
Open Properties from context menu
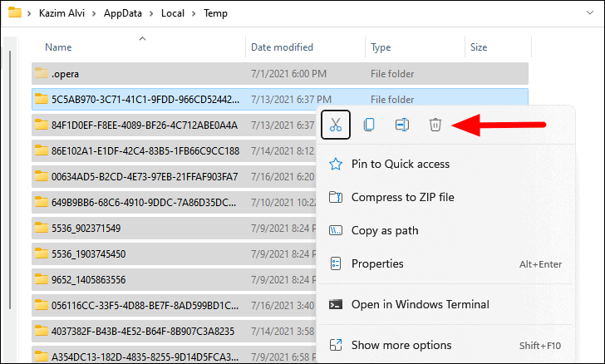point(377,263)
